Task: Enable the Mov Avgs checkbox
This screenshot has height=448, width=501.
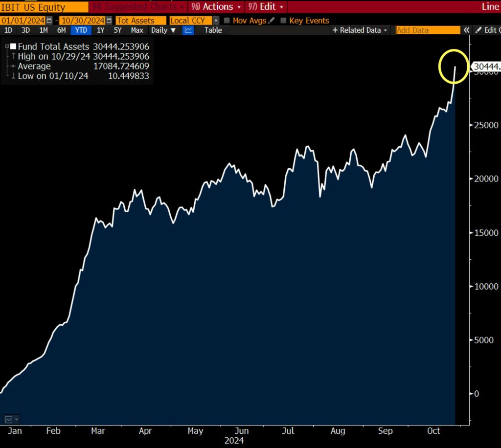Action: tap(227, 21)
